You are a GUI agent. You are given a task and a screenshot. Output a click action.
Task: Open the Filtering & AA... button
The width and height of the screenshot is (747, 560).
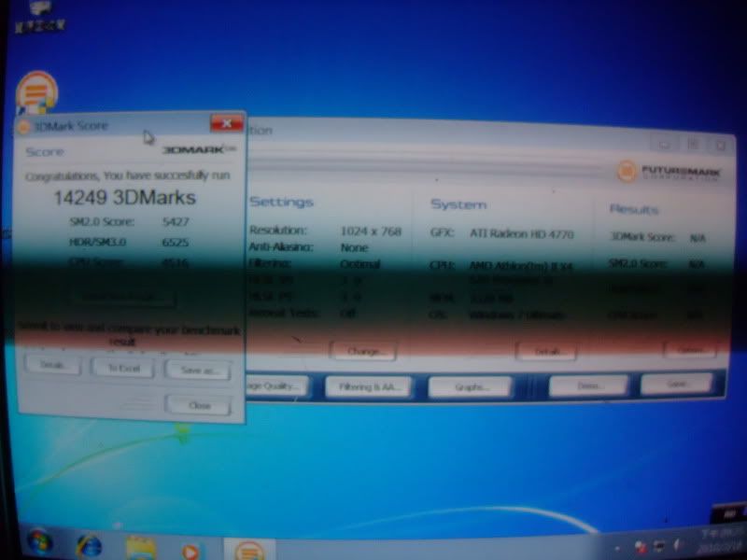point(369,386)
